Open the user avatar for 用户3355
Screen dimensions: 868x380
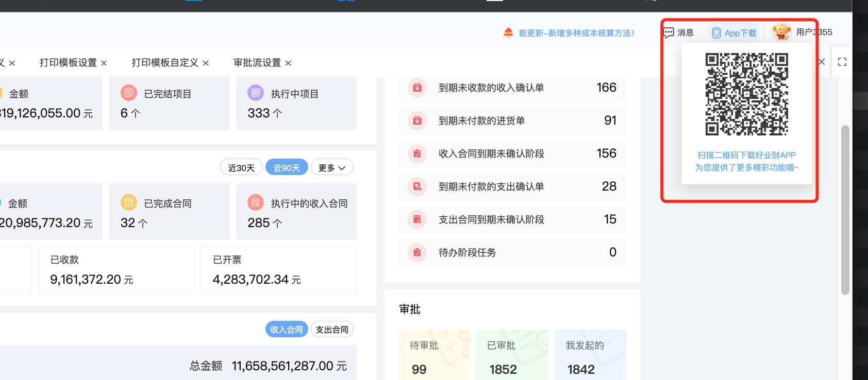[781, 32]
